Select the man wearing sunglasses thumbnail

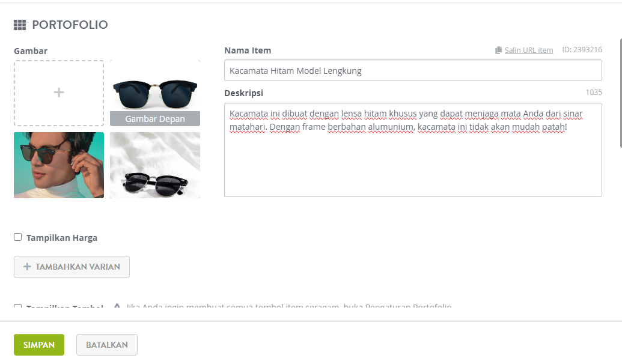(x=59, y=165)
